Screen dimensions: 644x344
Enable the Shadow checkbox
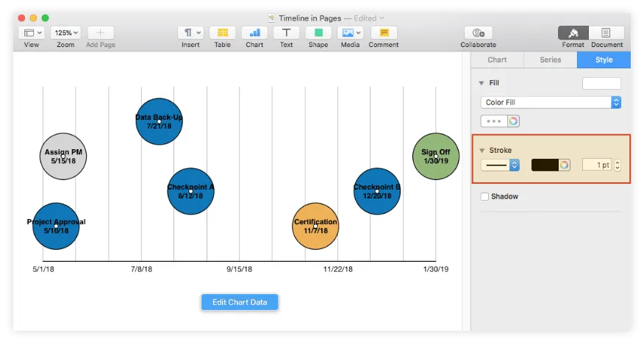point(484,197)
